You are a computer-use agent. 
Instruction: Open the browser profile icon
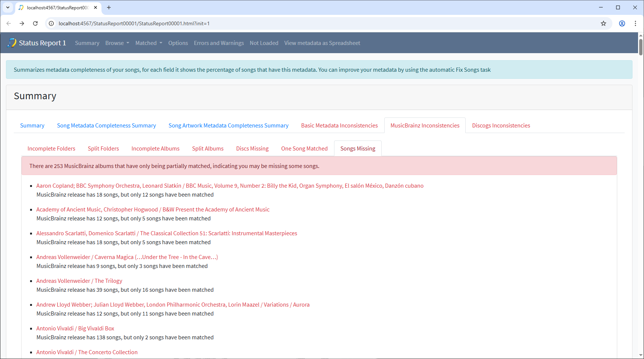point(622,23)
